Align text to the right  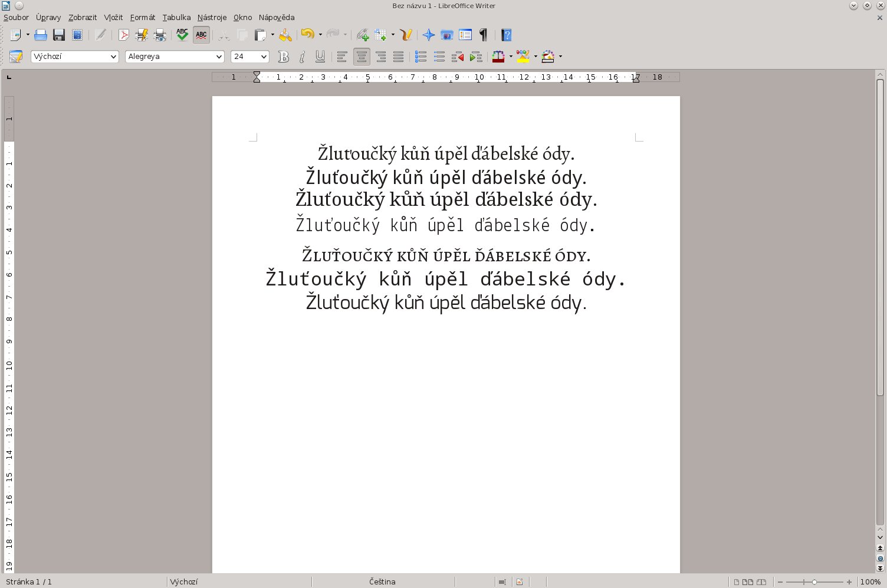click(381, 57)
